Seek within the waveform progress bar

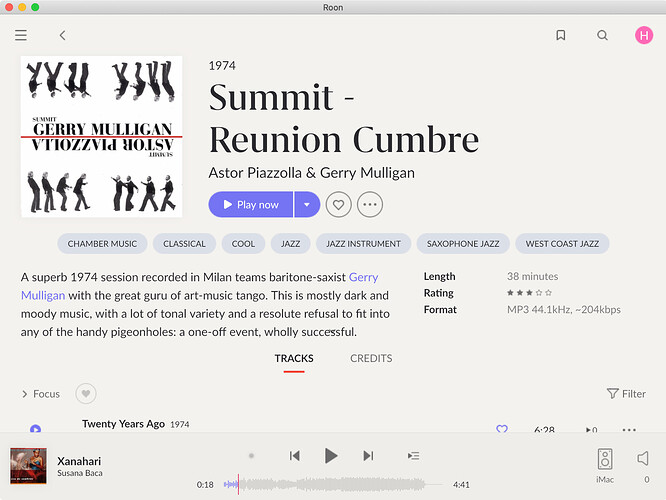(x=333, y=484)
